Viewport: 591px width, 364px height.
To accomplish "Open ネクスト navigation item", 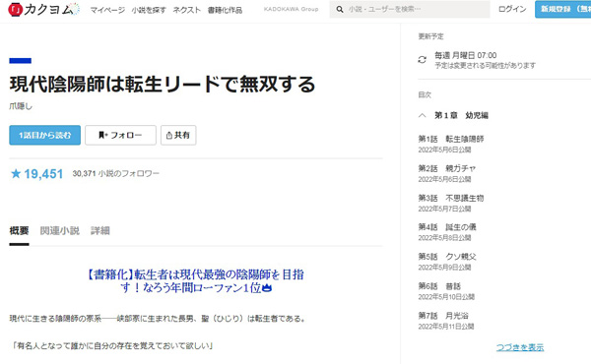I will (x=186, y=10).
